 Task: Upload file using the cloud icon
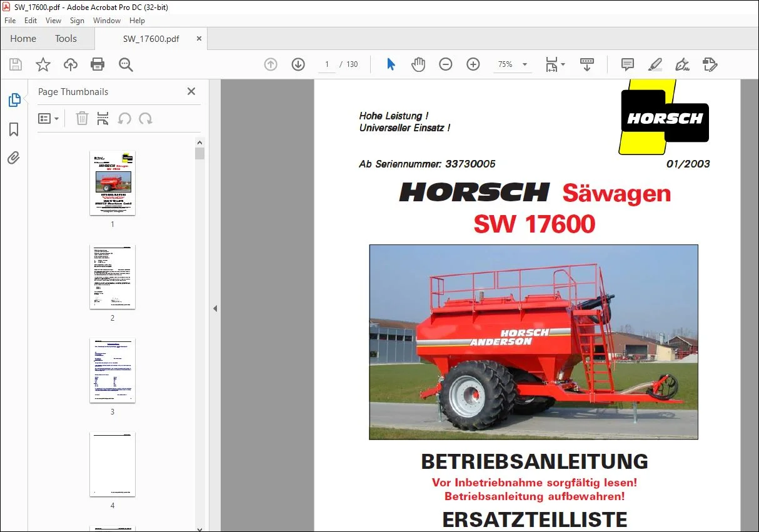tap(71, 64)
